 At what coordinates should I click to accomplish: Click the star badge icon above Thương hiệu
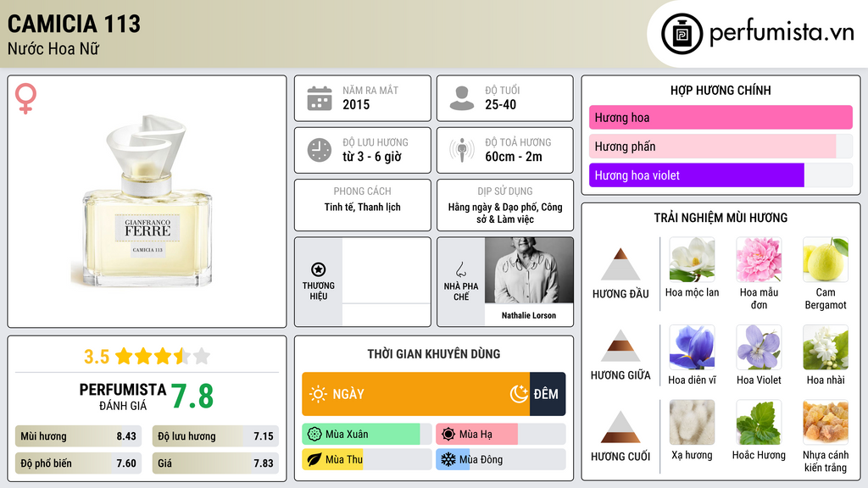pos(319,269)
